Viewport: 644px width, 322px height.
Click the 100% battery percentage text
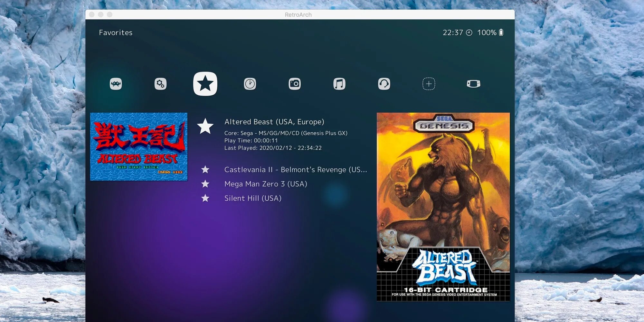[487, 33]
